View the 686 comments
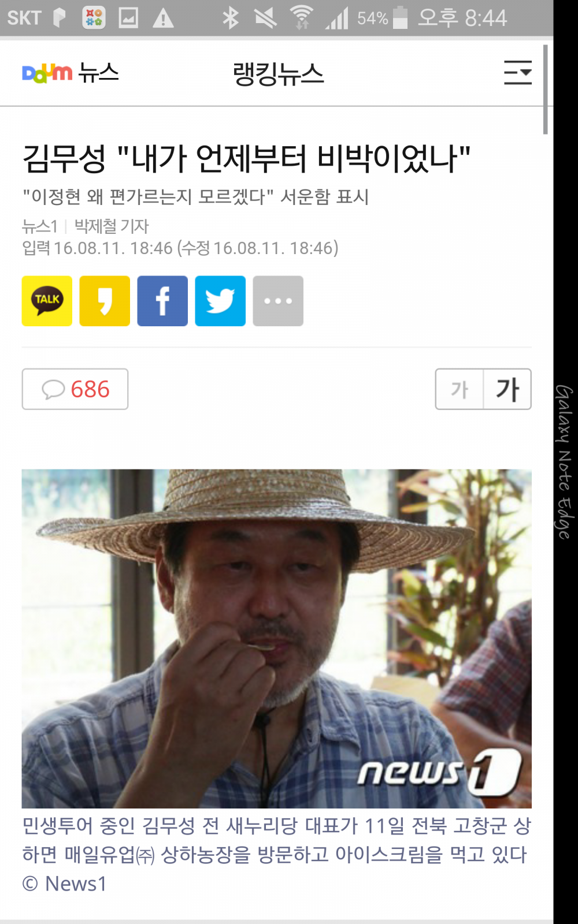This screenshot has width=578, height=924. (75, 389)
